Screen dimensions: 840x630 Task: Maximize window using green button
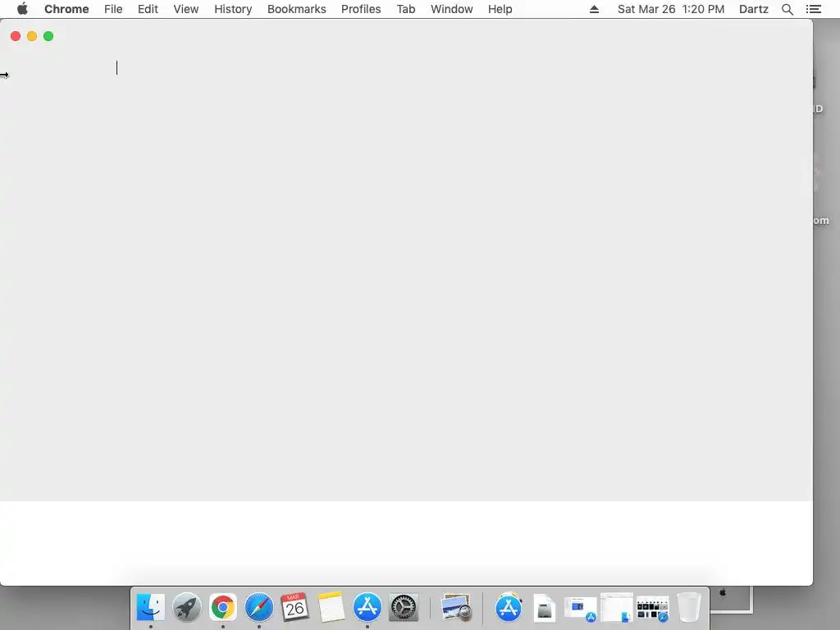point(48,36)
